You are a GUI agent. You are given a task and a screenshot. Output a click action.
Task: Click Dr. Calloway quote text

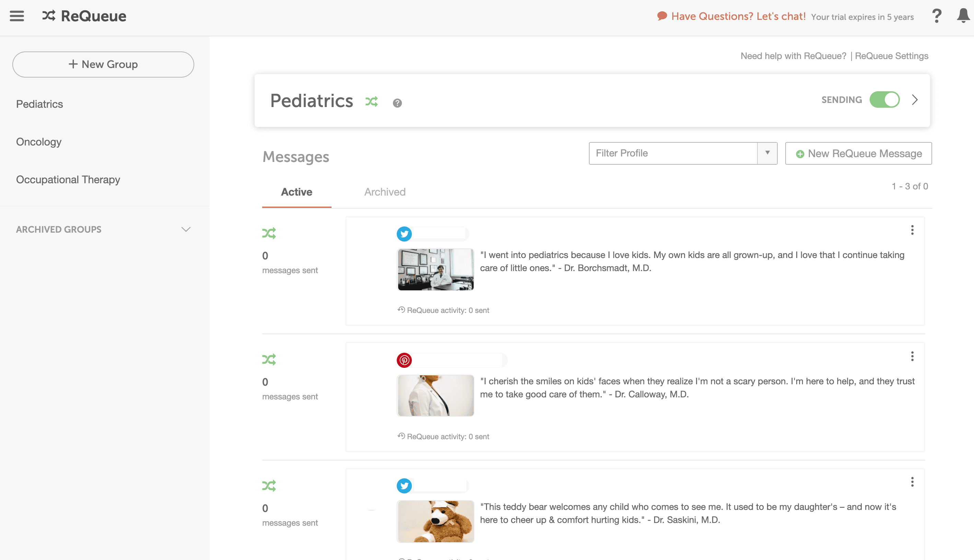click(697, 388)
